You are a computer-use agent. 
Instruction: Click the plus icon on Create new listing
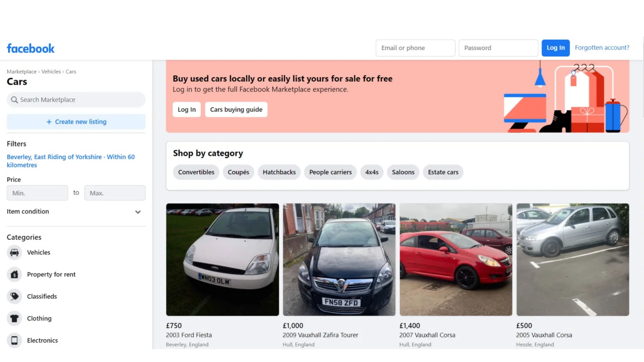pos(49,122)
